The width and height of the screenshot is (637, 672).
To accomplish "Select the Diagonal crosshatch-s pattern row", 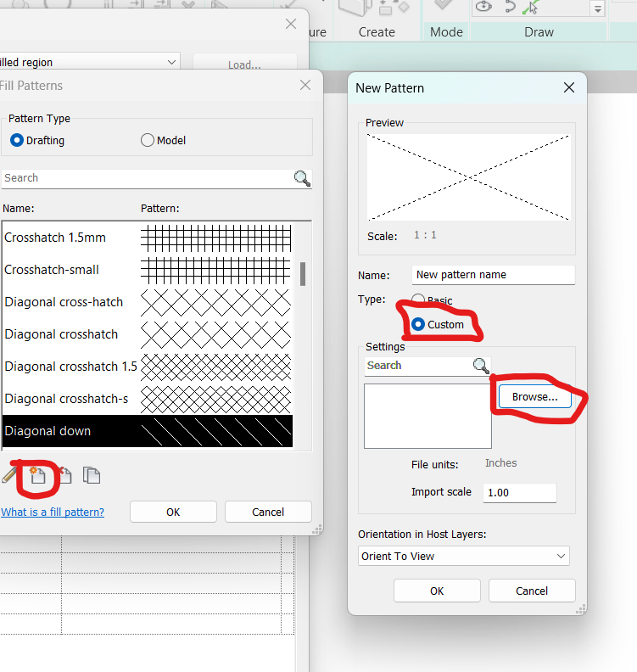I will click(148, 399).
